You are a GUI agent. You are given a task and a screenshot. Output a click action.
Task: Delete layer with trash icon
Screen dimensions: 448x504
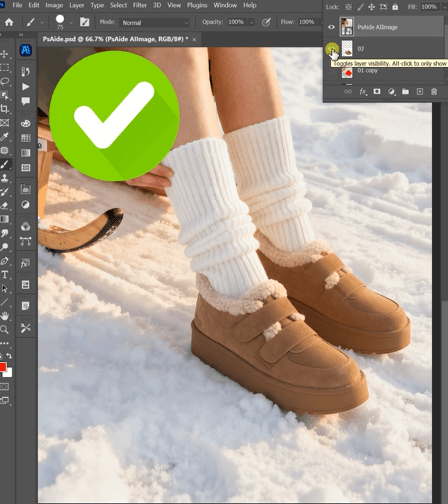tap(434, 91)
